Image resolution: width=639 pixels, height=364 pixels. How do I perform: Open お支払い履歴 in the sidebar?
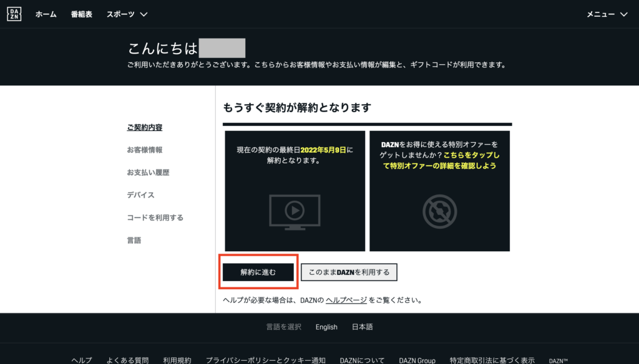[148, 173]
